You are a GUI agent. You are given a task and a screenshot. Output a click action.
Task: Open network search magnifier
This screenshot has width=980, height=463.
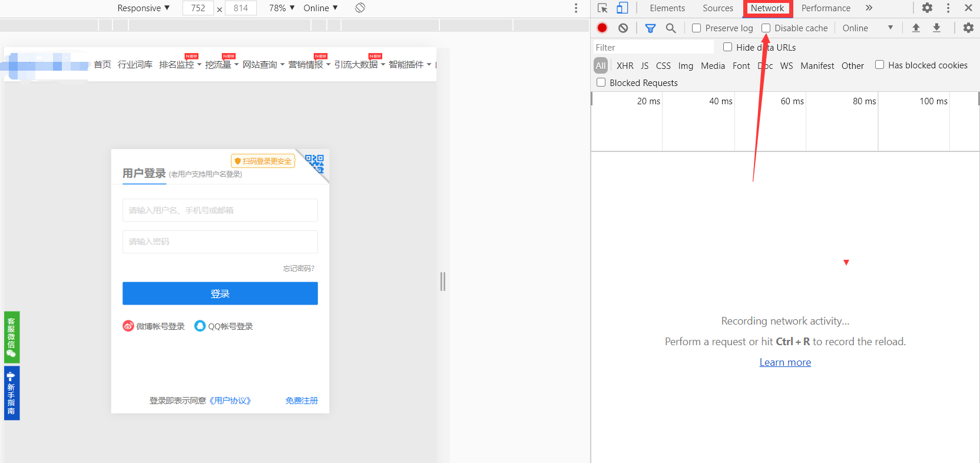click(671, 28)
